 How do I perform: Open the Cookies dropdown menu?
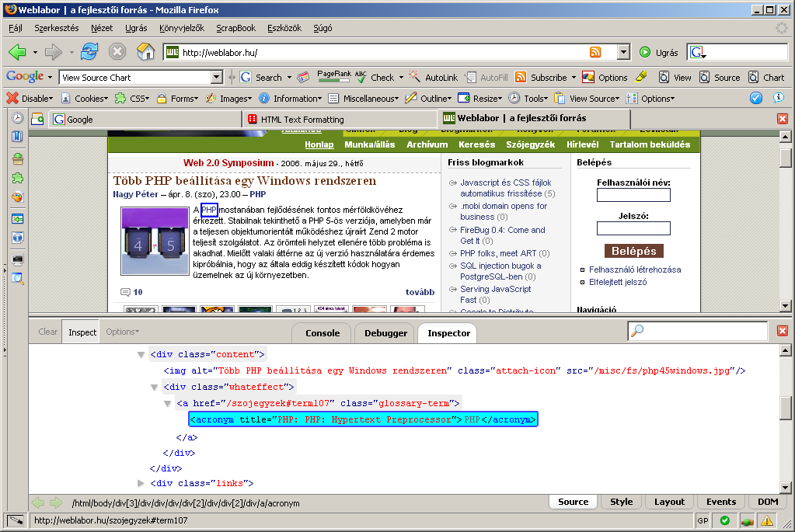(84, 99)
